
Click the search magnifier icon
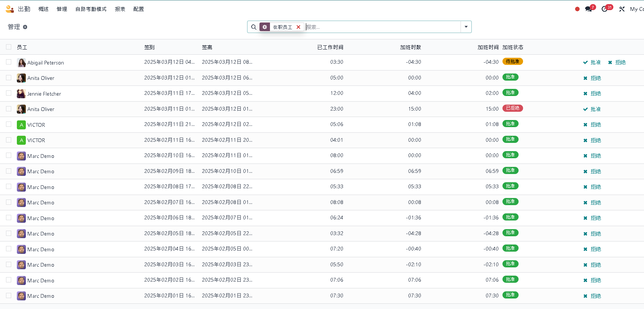point(253,27)
